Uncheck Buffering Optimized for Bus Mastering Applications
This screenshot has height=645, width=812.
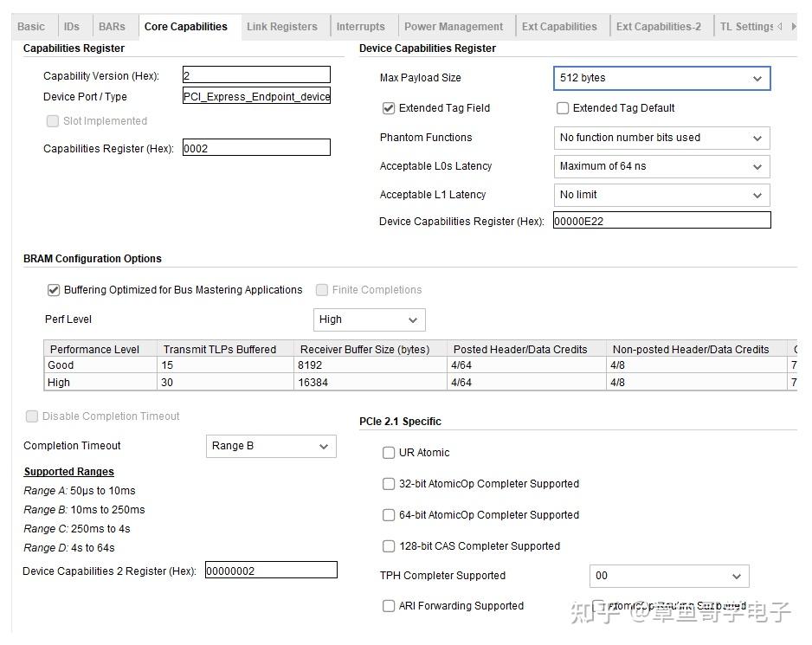(x=54, y=290)
